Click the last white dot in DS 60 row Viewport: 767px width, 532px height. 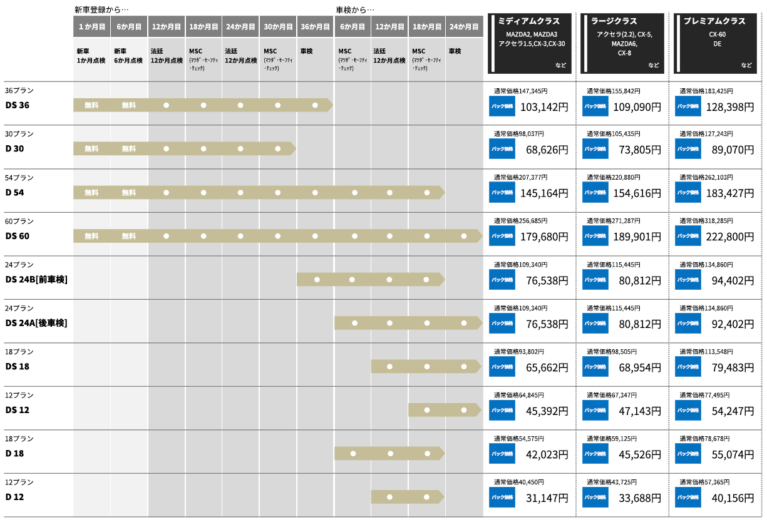pos(464,236)
